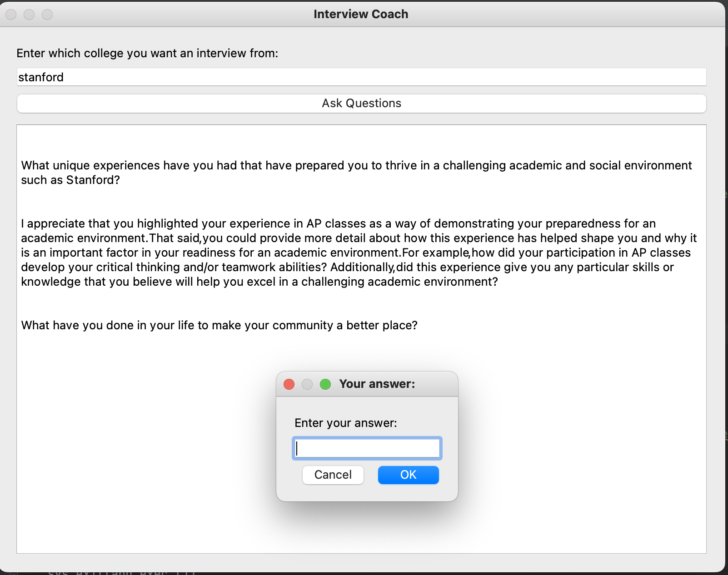Image resolution: width=728 pixels, height=575 pixels.
Task: Close the Your answer dialog (red button)
Action: 289,384
